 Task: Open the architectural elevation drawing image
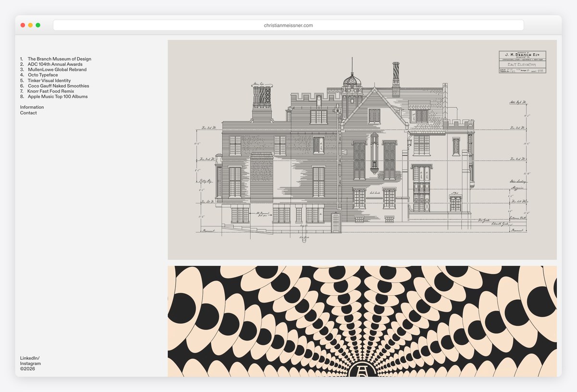362,150
